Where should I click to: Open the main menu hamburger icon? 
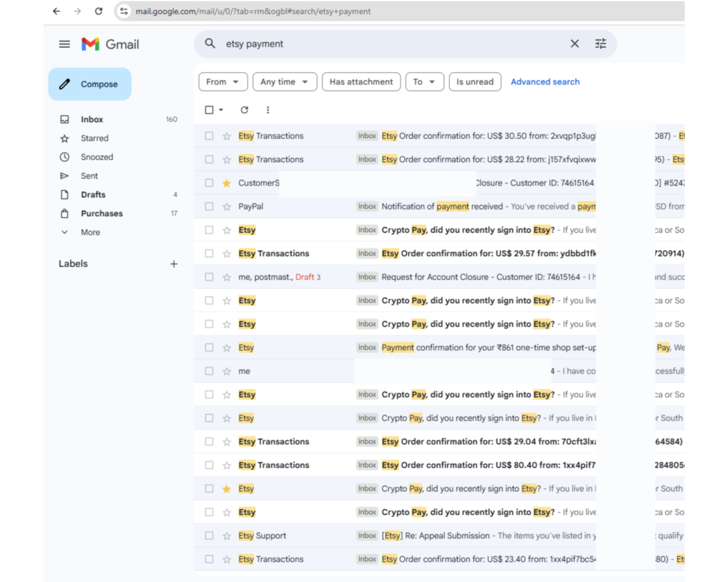click(65, 44)
